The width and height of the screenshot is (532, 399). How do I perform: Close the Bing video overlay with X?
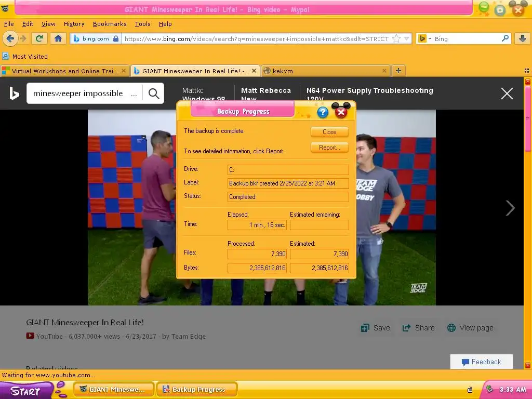coord(507,94)
